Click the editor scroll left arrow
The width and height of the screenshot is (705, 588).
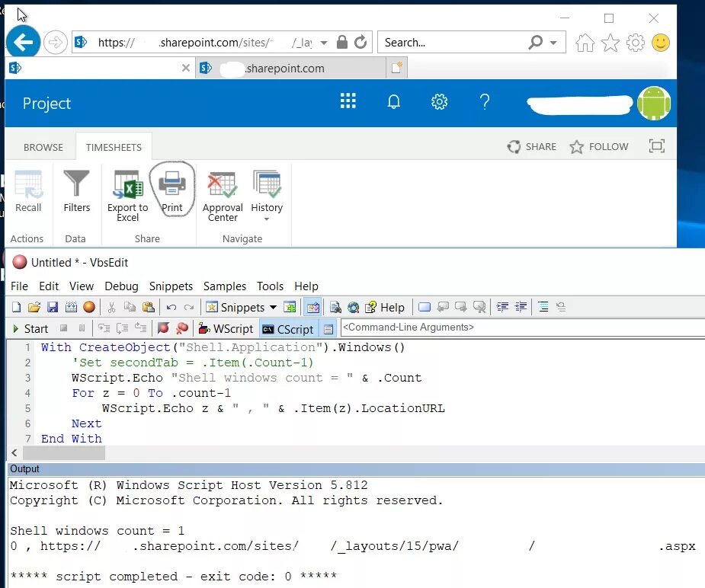click(x=14, y=452)
